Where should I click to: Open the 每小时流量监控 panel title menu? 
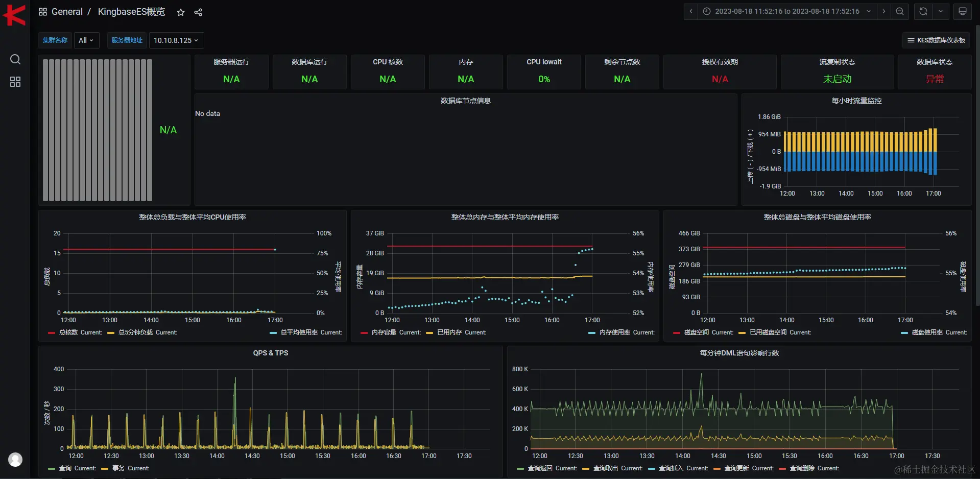pyautogui.click(x=856, y=101)
